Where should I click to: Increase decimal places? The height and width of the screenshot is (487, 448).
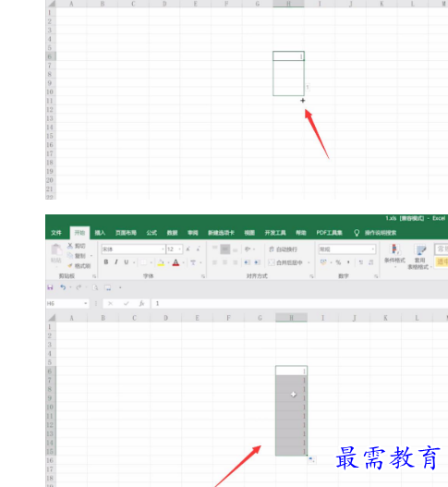[x=361, y=262]
